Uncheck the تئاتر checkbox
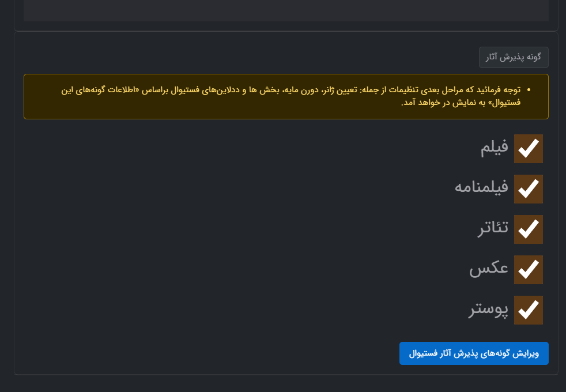This screenshot has height=392, width=566. [528, 229]
